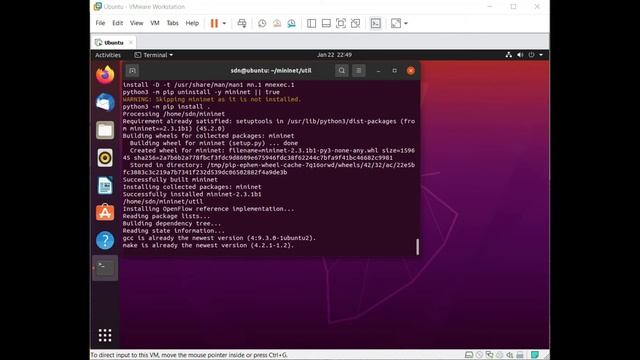This screenshot has width=640, height=360.
Task: Expand the power options dropdown arrow
Action: click(224, 23)
